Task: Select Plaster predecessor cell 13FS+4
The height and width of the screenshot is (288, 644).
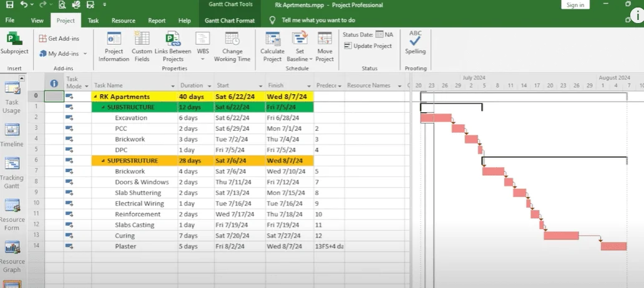Action: pyautogui.click(x=329, y=246)
